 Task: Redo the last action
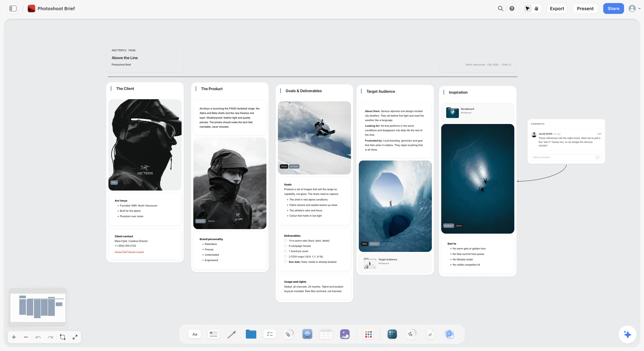(50, 337)
